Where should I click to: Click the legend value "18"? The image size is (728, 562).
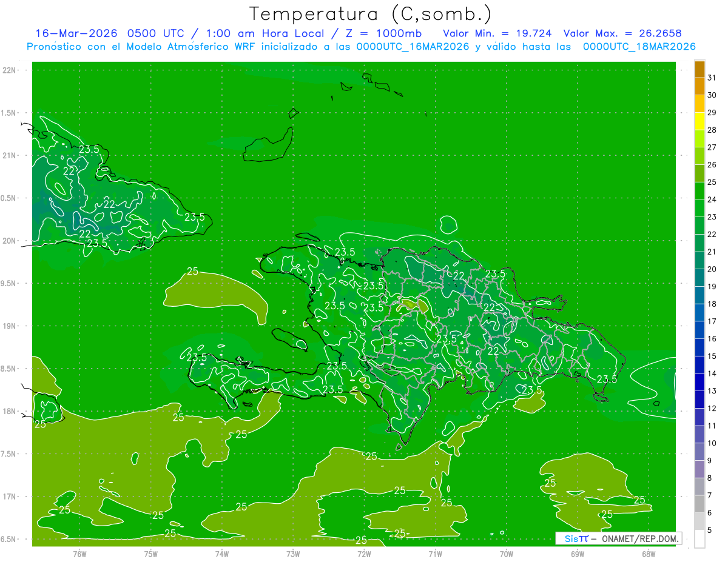point(712,304)
